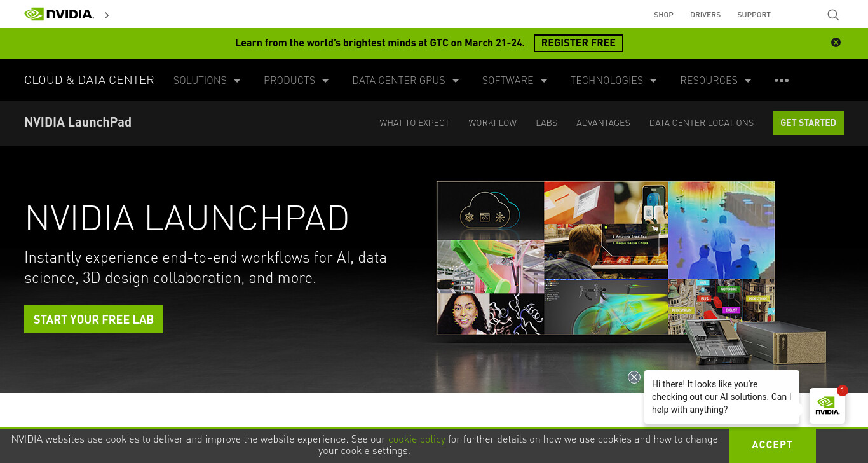Viewport: 868px width, 463px height.
Task: Expand the Technologies dropdown
Action: coord(613,80)
